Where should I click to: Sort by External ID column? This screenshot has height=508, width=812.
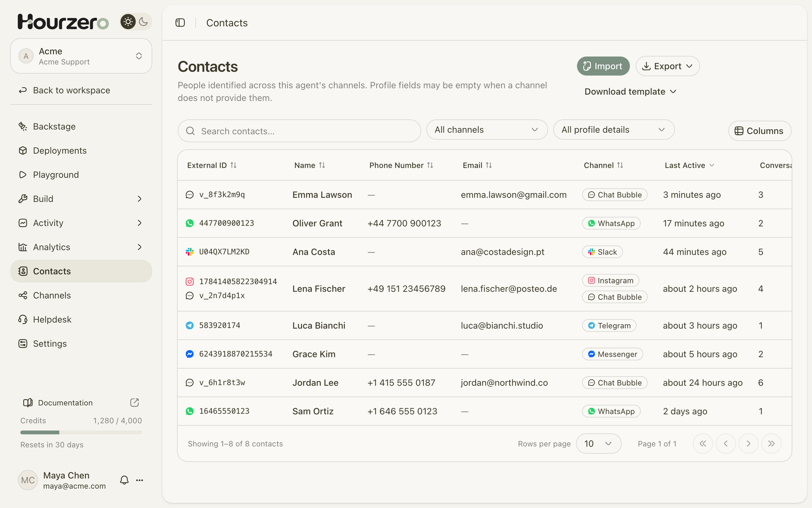tap(212, 165)
